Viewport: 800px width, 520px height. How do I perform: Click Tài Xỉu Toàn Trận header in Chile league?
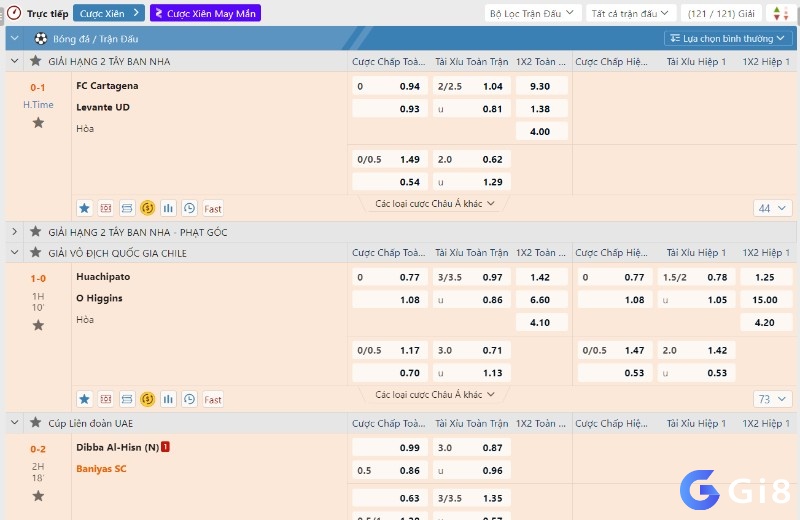click(471, 253)
